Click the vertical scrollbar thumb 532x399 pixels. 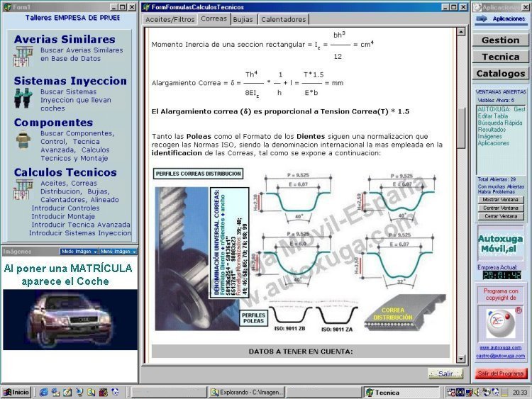461,128
